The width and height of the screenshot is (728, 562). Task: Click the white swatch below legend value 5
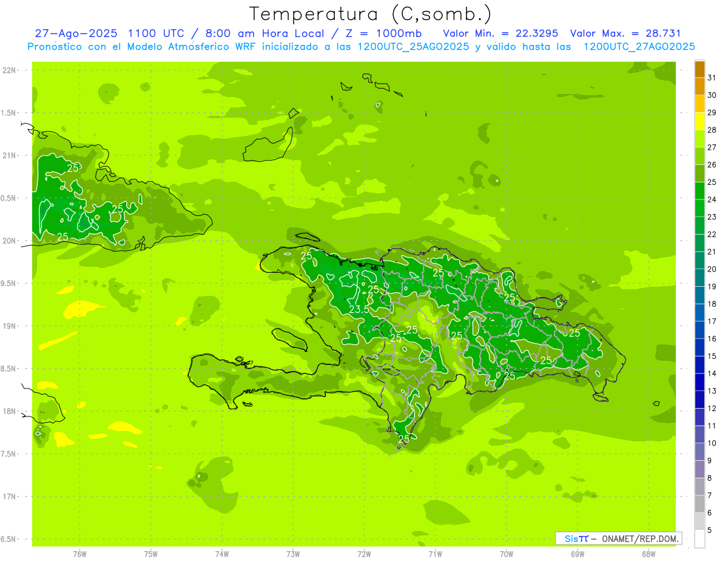(x=699, y=539)
